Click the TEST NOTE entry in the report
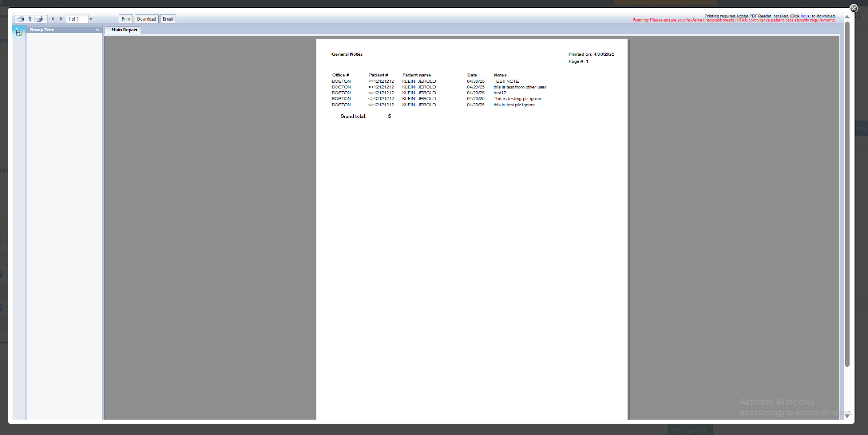This screenshot has width=868, height=435. pyautogui.click(x=506, y=81)
